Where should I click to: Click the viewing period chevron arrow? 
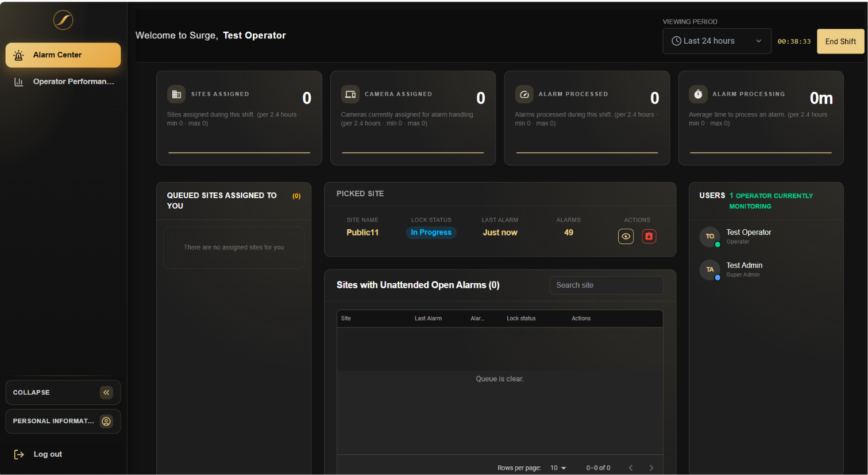pos(758,41)
